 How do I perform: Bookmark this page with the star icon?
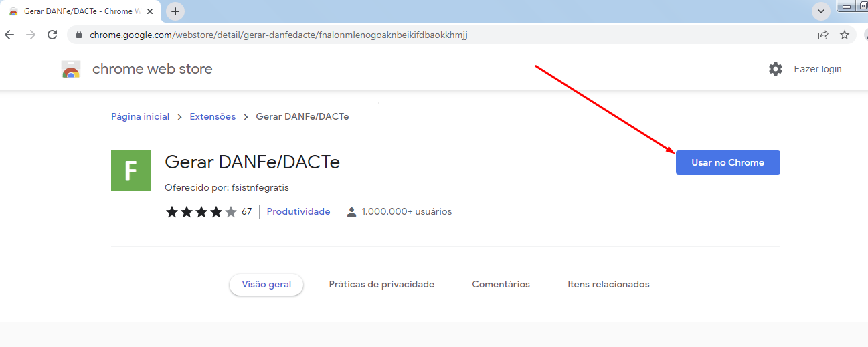pos(845,35)
